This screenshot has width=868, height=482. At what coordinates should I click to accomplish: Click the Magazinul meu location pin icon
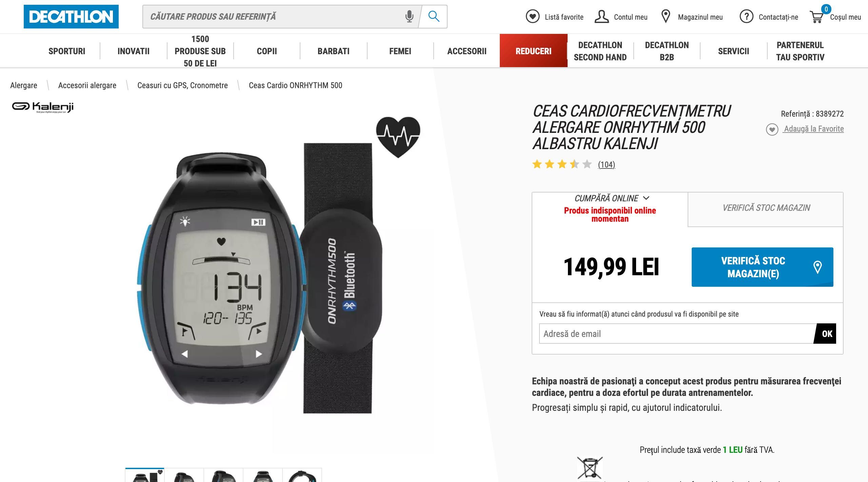coord(666,17)
